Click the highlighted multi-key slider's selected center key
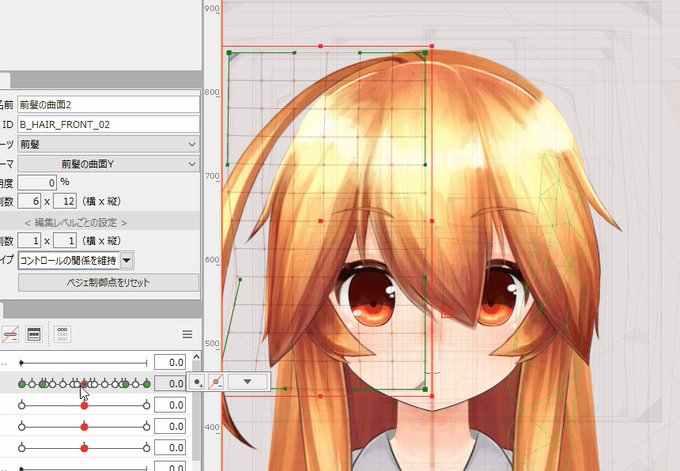This screenshot has height=471, width=680. point(84,384)
